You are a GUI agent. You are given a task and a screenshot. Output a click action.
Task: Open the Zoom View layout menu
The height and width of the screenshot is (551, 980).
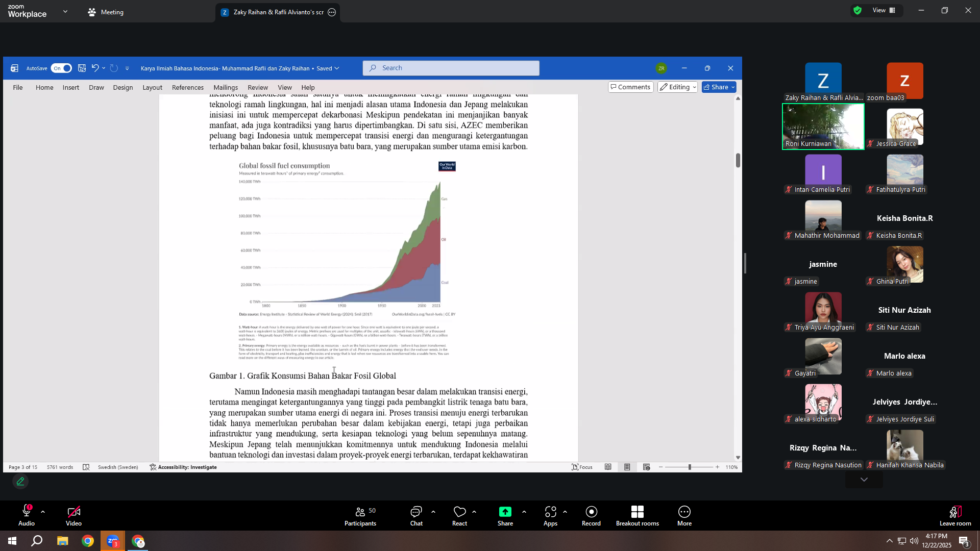pos(884,10)
